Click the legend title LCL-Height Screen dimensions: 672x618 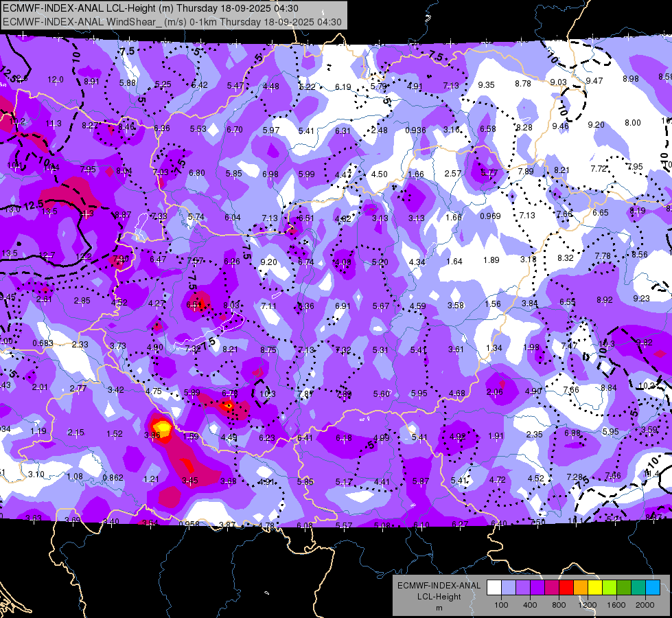439,597
